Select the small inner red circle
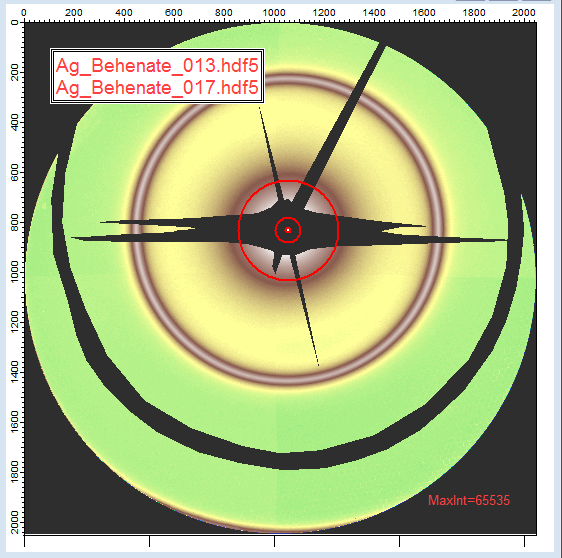Screen dimensions: 562x558 pyautogui.click(x=288, y=230)
